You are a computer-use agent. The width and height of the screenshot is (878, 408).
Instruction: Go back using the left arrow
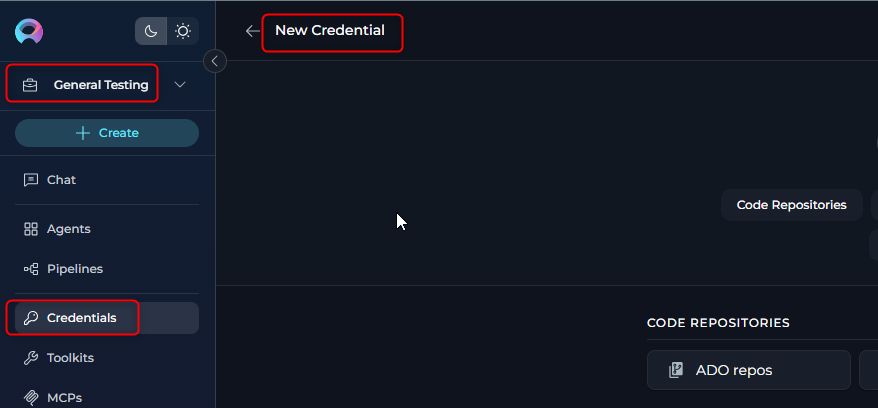[253, 31]
